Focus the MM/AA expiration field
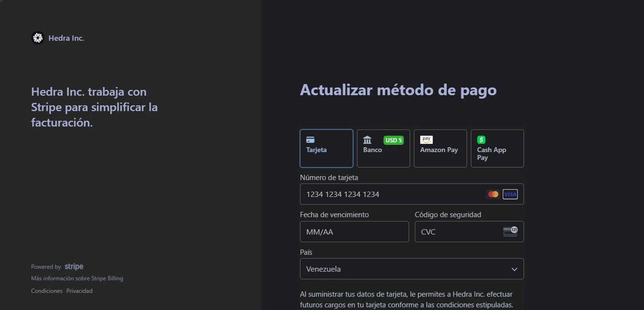This screenshot has width=644, height=310. click(354, 232)
